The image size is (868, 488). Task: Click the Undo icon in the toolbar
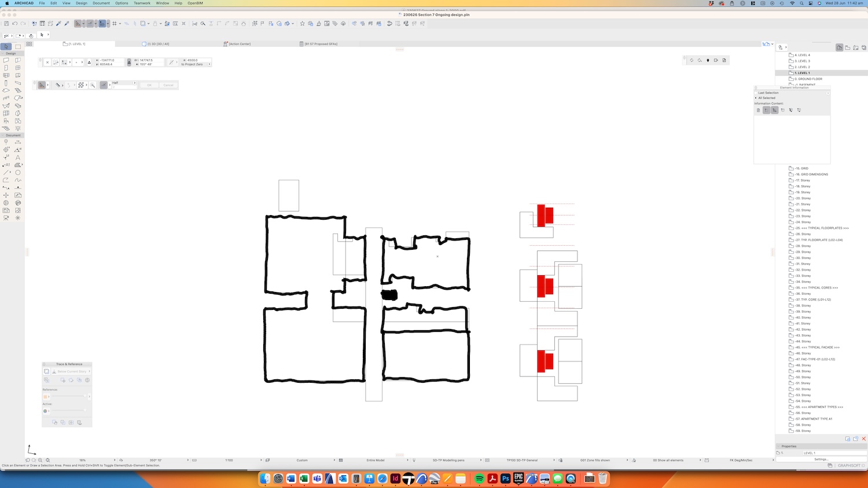tap(15, 24)
